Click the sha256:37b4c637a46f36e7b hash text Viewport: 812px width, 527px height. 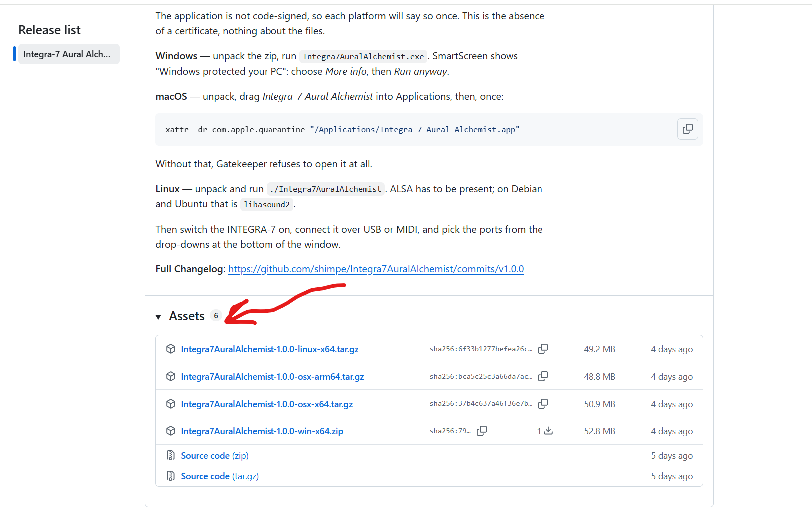(x=481, y=404)
